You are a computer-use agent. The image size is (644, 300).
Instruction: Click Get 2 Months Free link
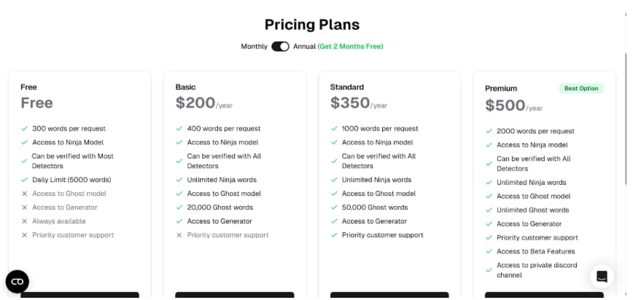(x=350, y=47)
